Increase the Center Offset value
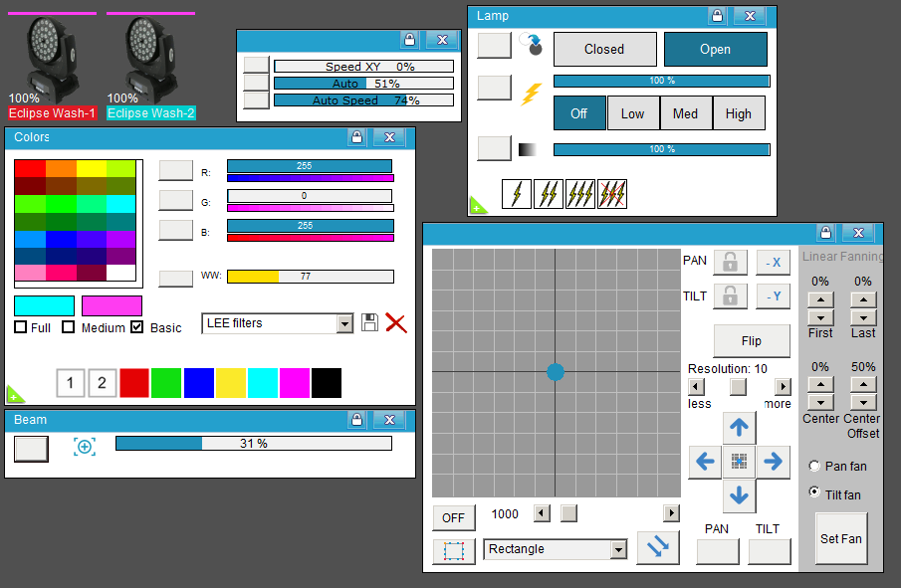The width and height of the screenshot is (901, 588). coord(863,384)
